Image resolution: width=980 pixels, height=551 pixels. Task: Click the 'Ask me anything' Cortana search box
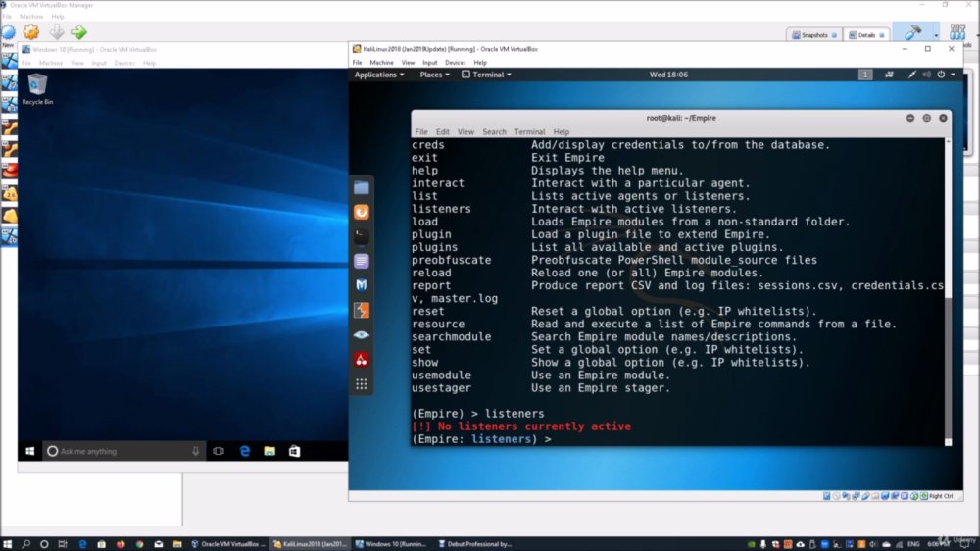[122, 451]
